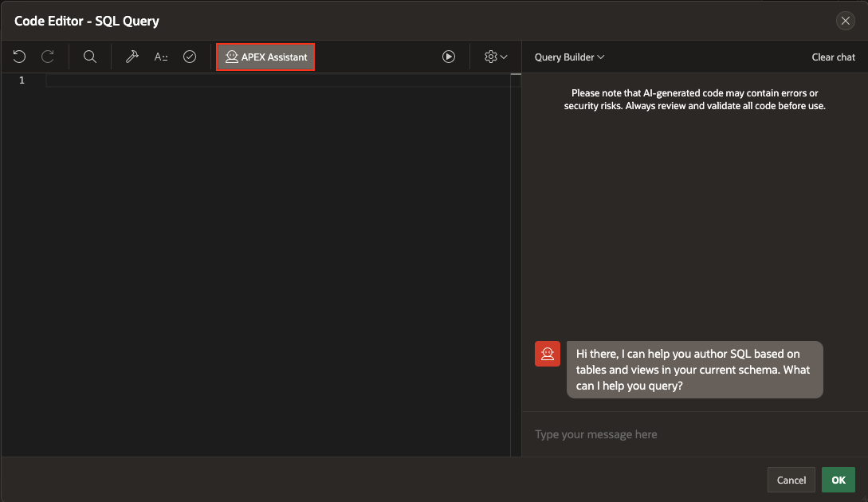Click the APEX Assistant avatar beside the greeting

[x=548, y=353]
